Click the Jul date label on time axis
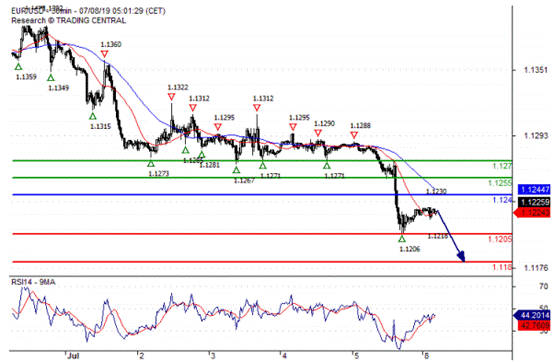Viewport: 554px width, 362px height. 73,355
